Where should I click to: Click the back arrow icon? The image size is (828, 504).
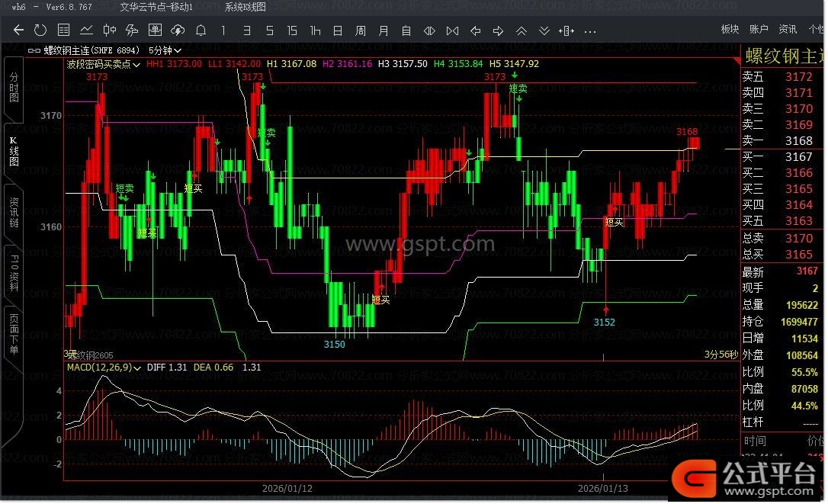point(19,30)
